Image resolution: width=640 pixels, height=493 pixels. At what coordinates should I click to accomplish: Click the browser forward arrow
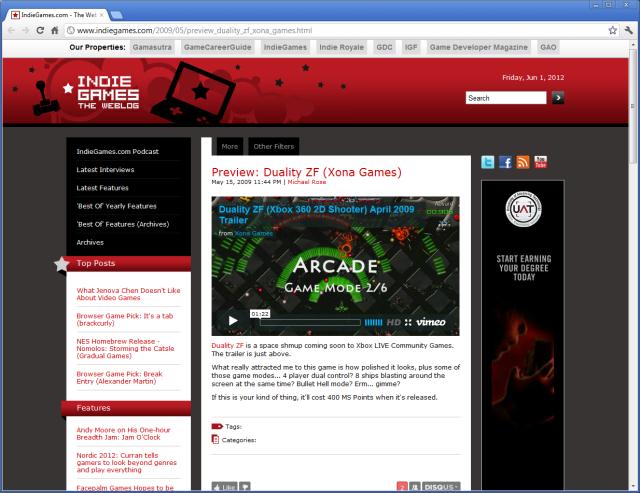point(25,30)
